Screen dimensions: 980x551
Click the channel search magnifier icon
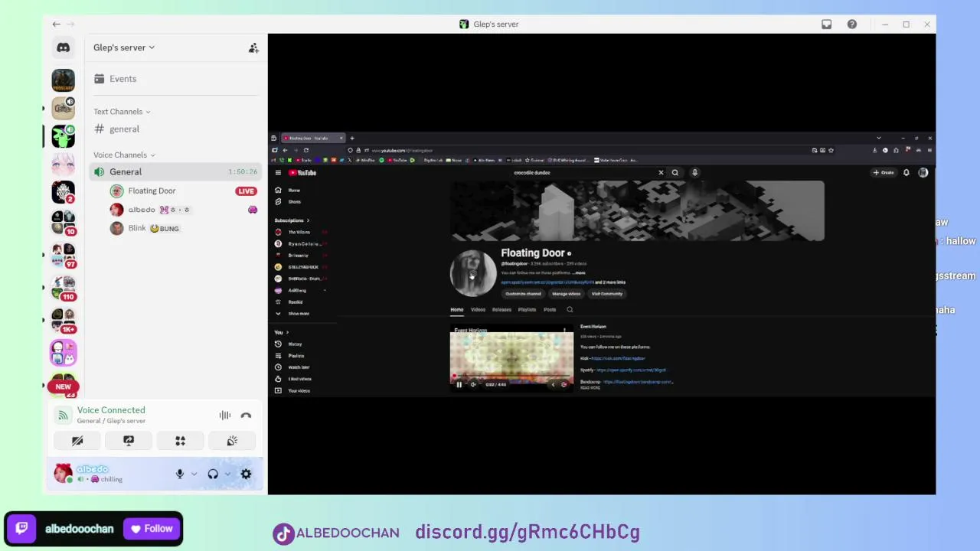570,310
